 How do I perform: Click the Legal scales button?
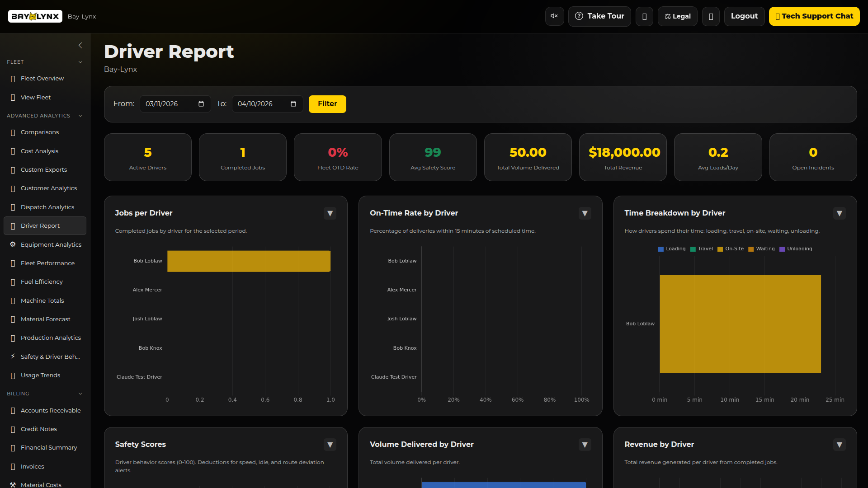(x=677, y=16)
